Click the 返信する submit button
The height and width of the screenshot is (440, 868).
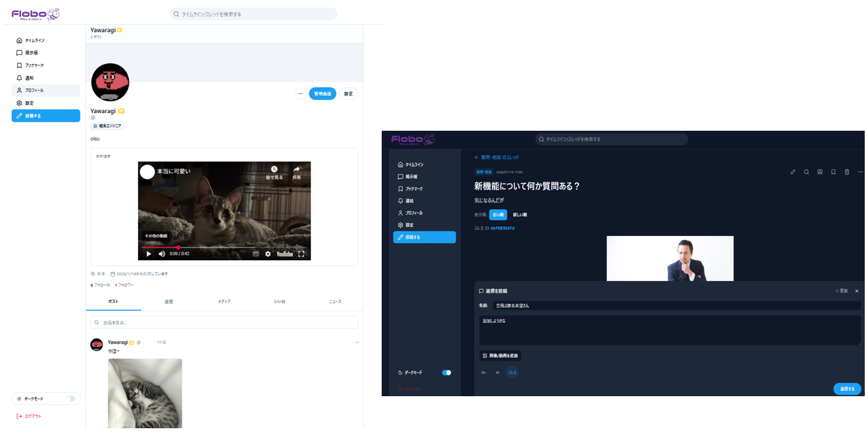[x=847, y=389]
